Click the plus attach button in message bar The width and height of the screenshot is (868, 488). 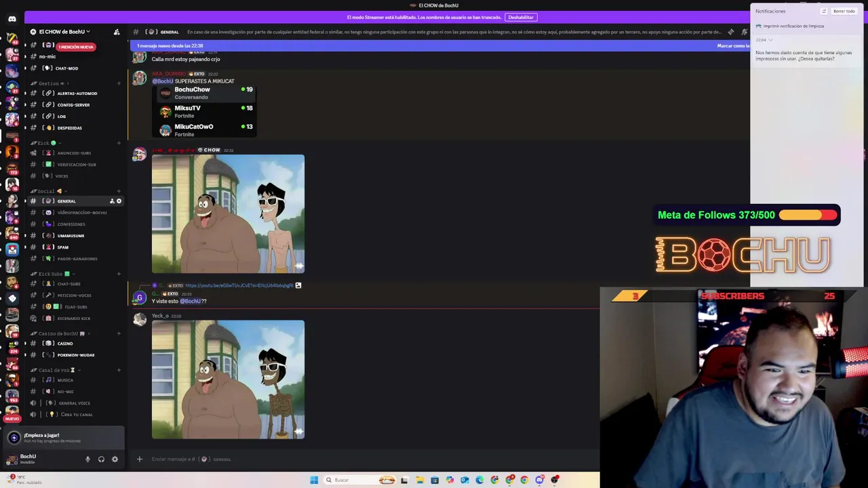click(x=140, y=460)
